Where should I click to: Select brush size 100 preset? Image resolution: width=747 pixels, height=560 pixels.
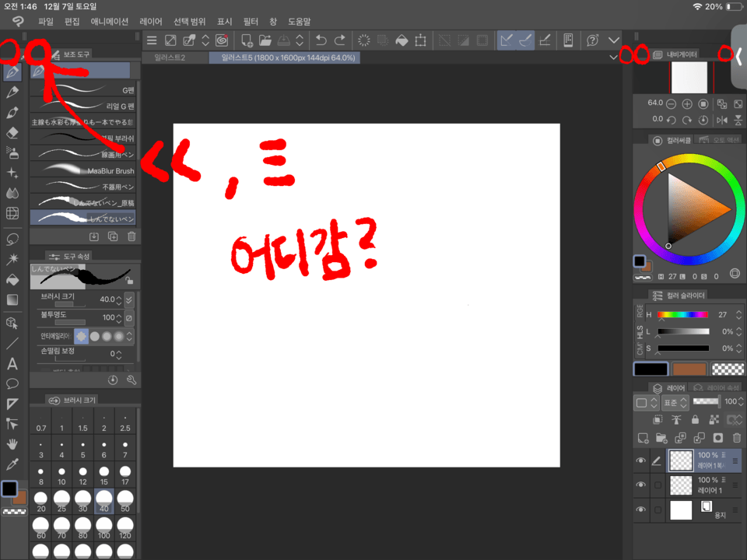(x=103, y=528)
